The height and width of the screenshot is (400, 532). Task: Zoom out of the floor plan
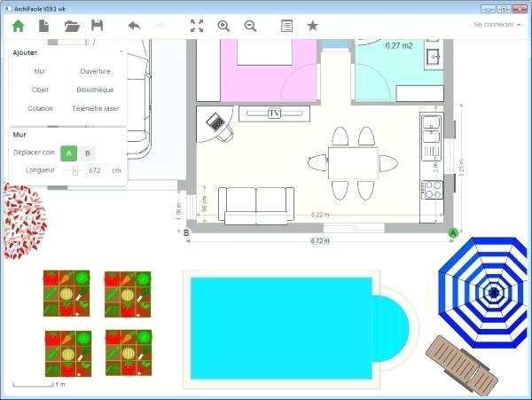pyautogui.click(x=251, y=26)
